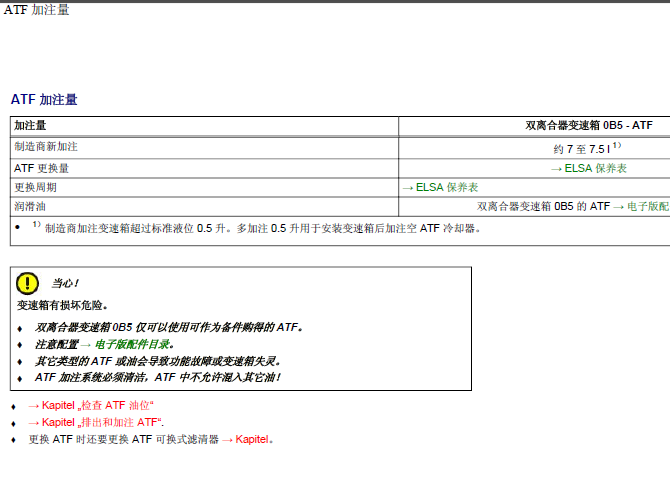Click the text 变速箱有损坏危险
Screen dimensions: 670x500
pyautogui.click(x=62, y=306)
